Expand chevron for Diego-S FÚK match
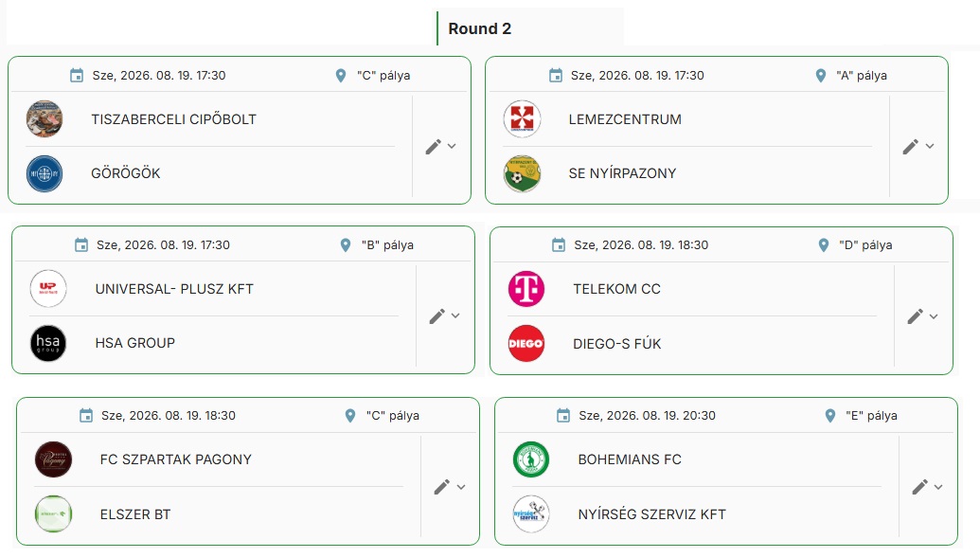The image size is (980, 558). 934,316
